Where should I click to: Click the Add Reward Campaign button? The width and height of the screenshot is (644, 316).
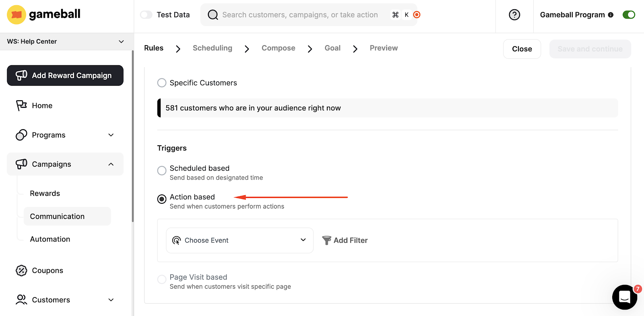click(x=65, y=75)
